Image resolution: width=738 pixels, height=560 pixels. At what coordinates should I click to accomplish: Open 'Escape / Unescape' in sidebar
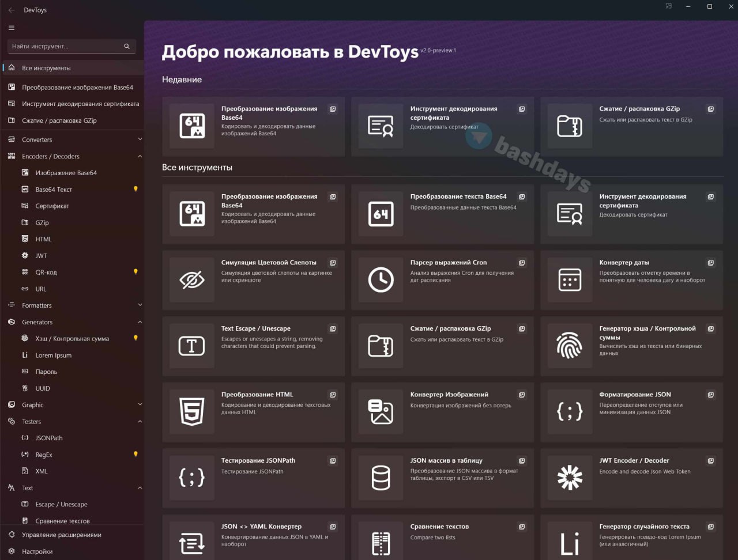[73, 505]
